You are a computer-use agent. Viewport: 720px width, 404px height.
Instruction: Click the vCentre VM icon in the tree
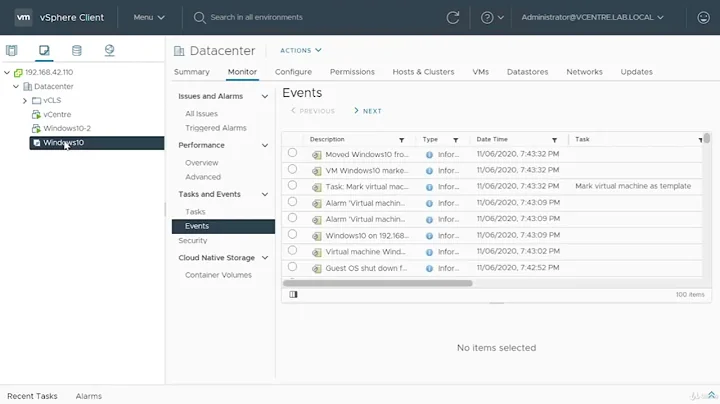click(x=36, y=114)
